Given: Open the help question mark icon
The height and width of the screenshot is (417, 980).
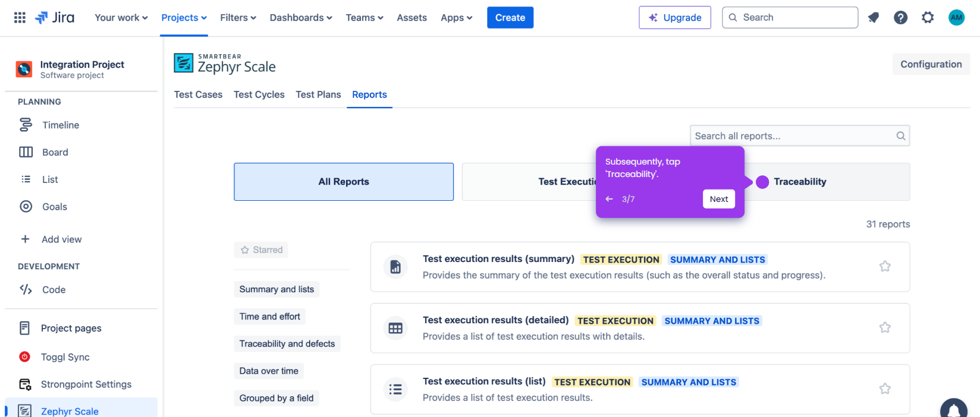Looking at the screenshot, I should pos(900,18).
